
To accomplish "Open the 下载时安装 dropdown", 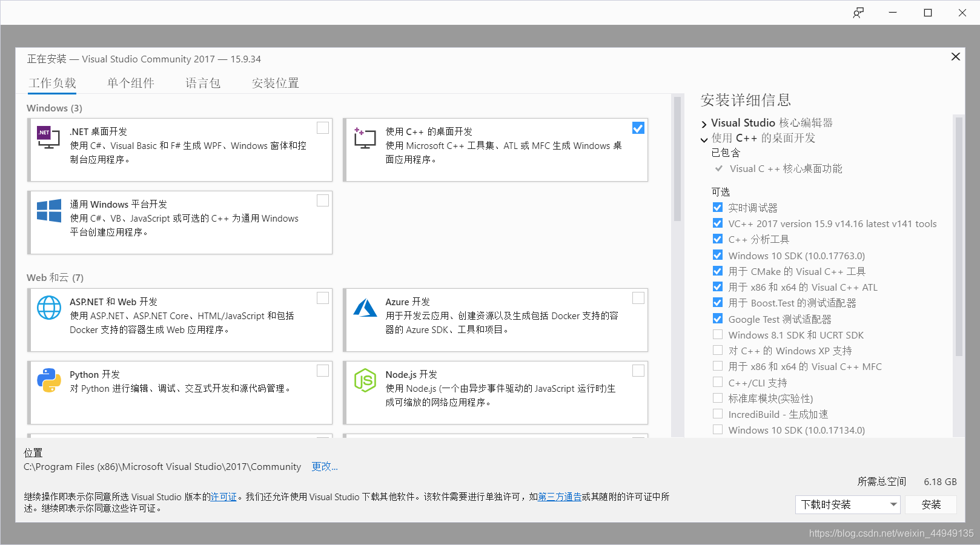I will [x=847, y=504].
